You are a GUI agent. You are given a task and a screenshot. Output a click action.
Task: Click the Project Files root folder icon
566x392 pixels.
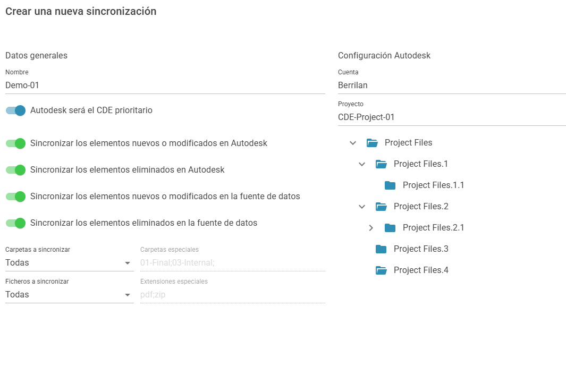372,143
